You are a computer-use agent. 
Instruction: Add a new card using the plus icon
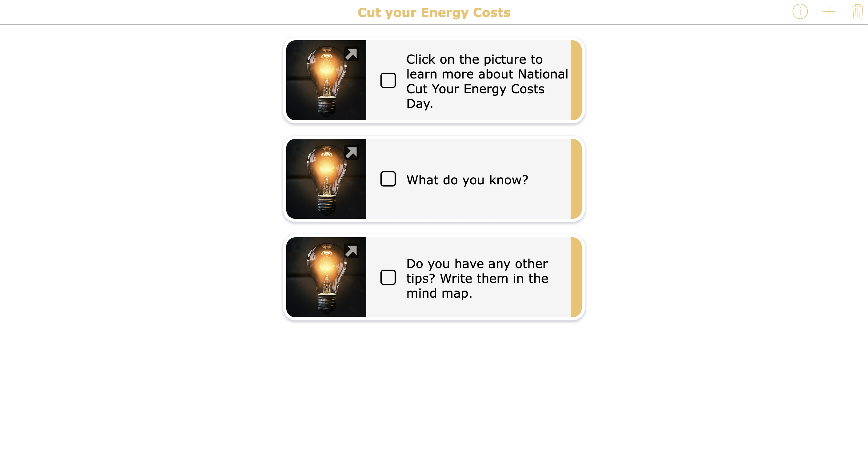[829, 12]
